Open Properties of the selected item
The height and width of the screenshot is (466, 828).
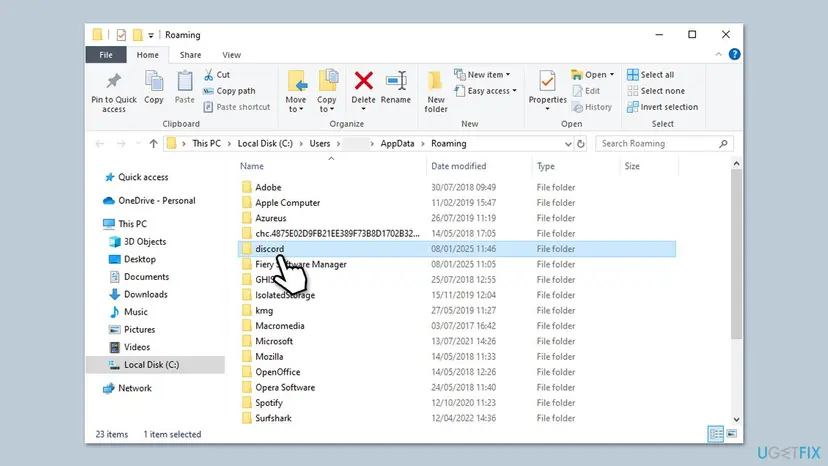547,91
